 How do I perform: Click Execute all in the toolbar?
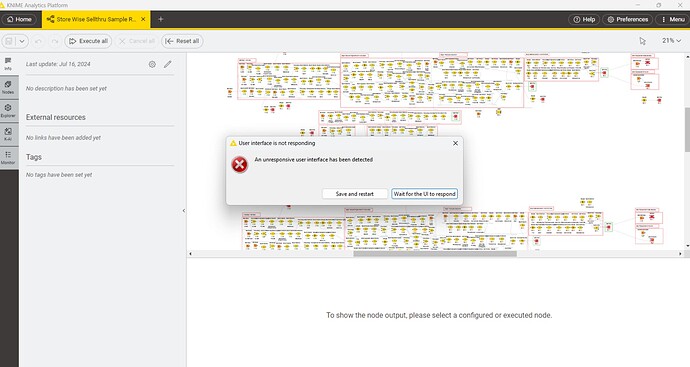88,41
